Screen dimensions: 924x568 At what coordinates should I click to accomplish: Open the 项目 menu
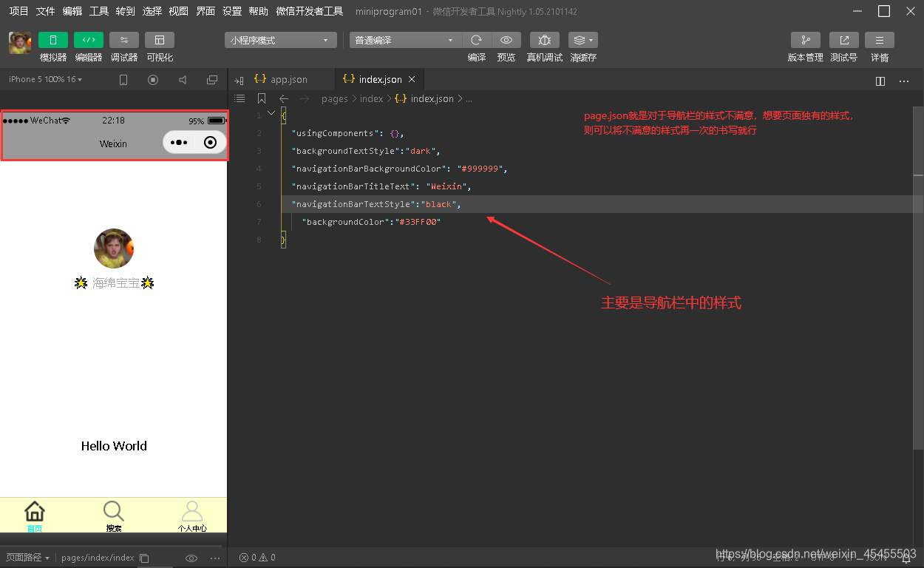[x=19, y=11]
